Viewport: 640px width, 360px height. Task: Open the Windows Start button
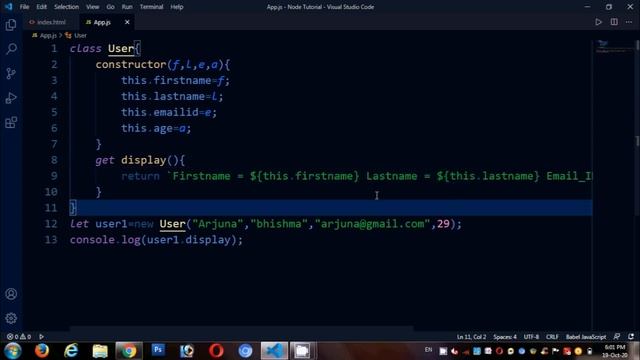tap(13, 351)
